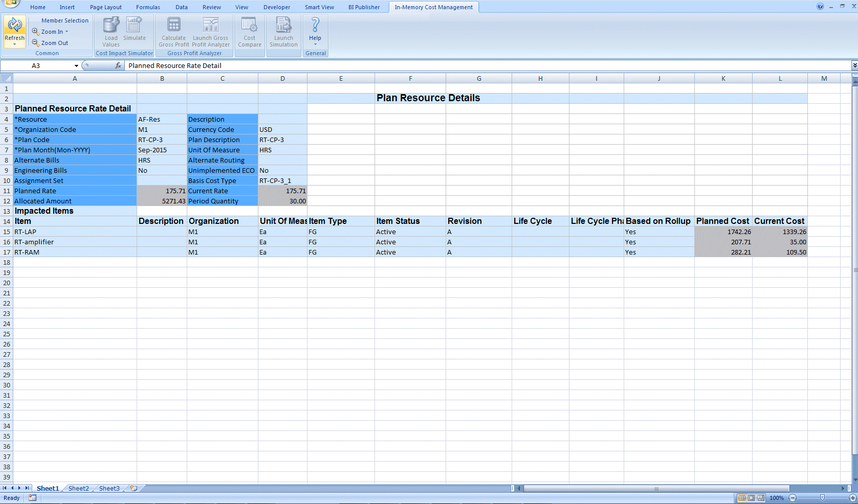The image size is (858, 504).
Task: Switch to the Sheet3 worksheet tab
Action: click(109, 488)
